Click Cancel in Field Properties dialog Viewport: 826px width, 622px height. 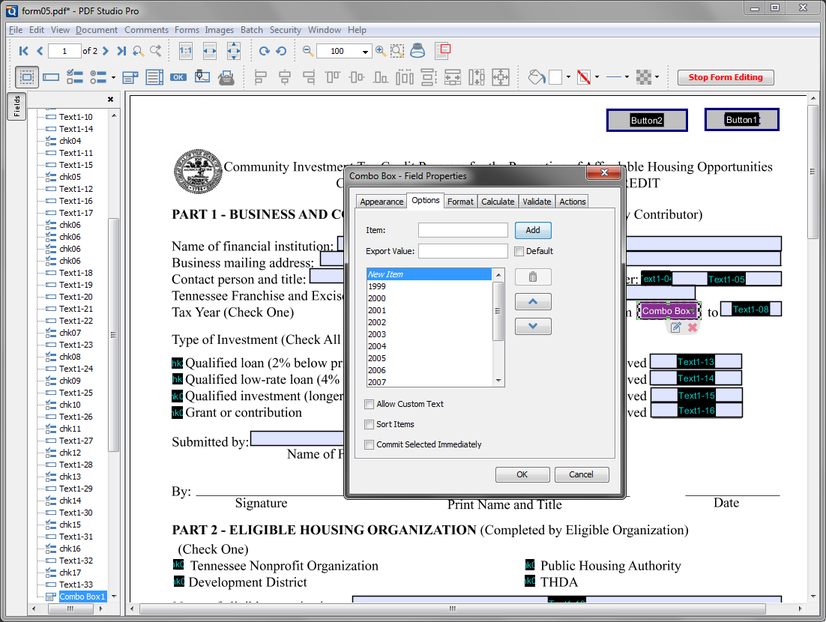pyautogui.click(x=581, y=475)
